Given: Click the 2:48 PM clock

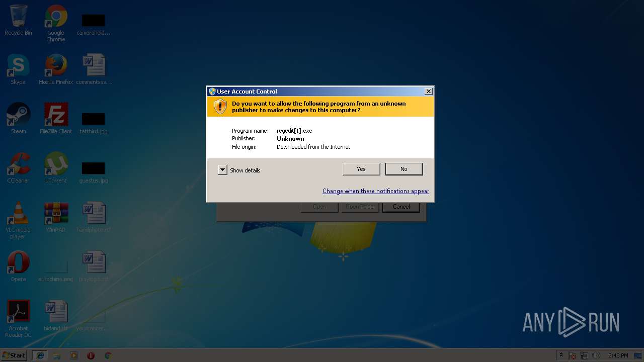Looking at the screenshot, I should [618, 355].
